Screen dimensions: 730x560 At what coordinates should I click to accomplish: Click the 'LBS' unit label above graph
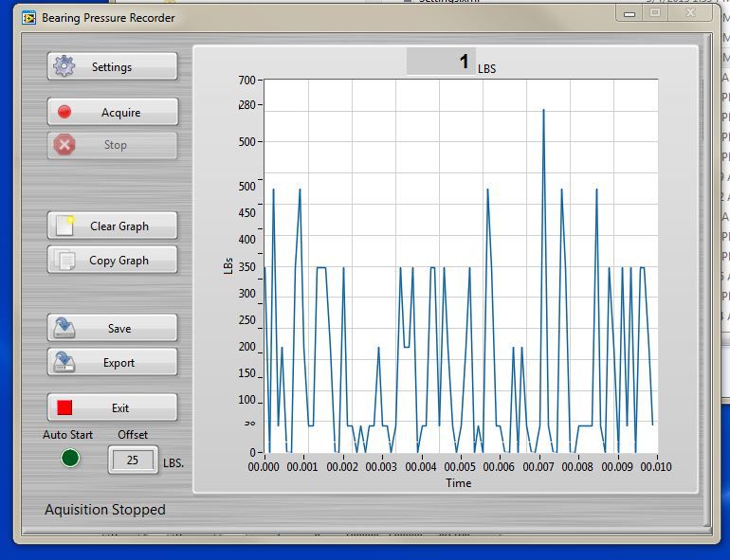pyautogui.click(x=487, y=69)
